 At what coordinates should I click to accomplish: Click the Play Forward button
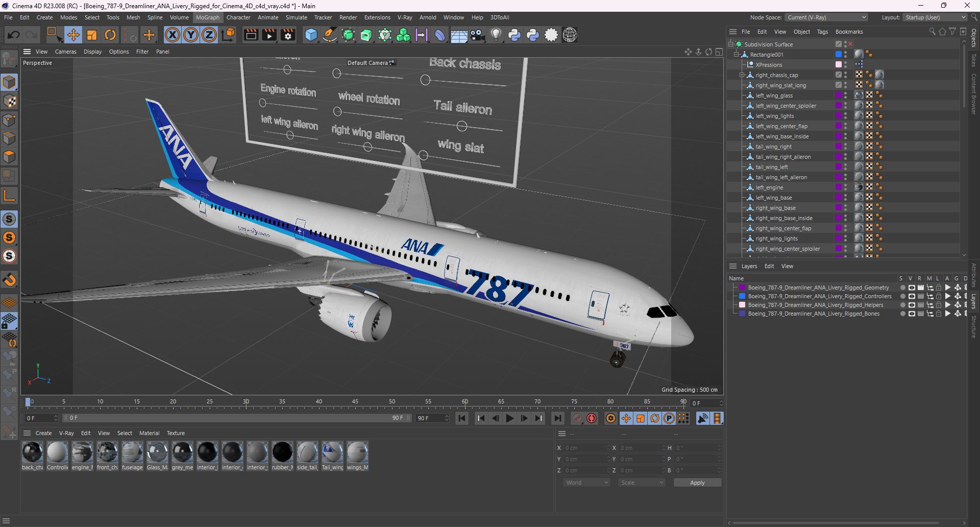point(509,418)
